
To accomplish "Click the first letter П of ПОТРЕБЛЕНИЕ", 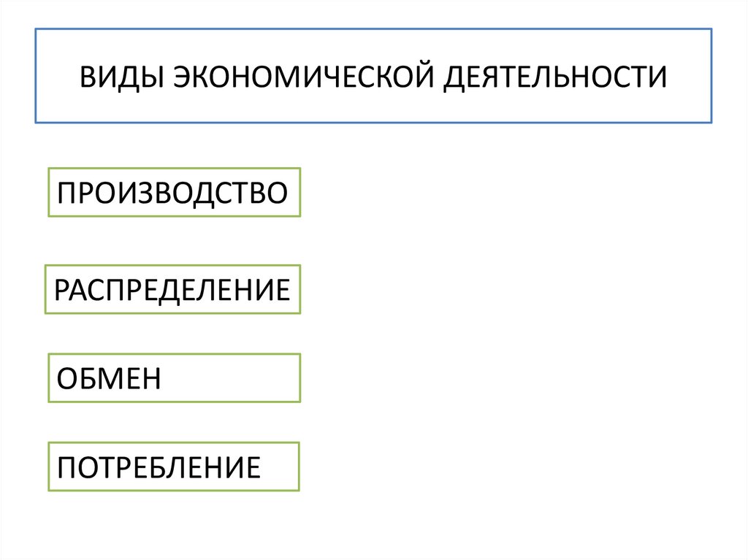I will click(66, 467).
